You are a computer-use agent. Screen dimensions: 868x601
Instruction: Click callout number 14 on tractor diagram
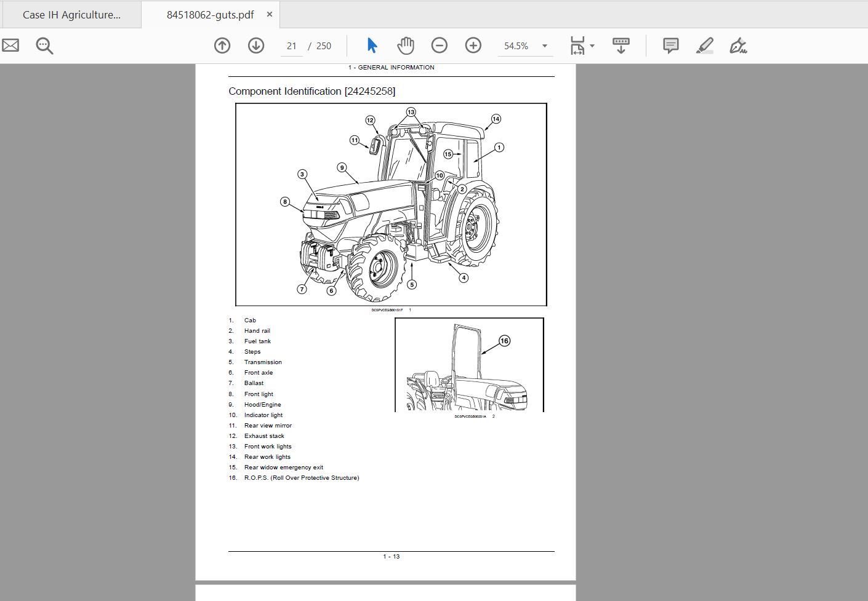coord(496,119)
